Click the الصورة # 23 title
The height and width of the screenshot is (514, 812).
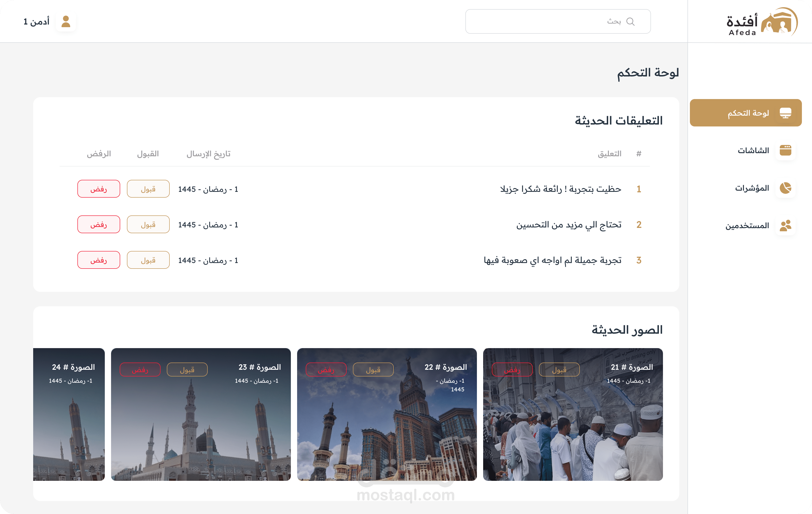pyautogui.click(x=260, y=367)
